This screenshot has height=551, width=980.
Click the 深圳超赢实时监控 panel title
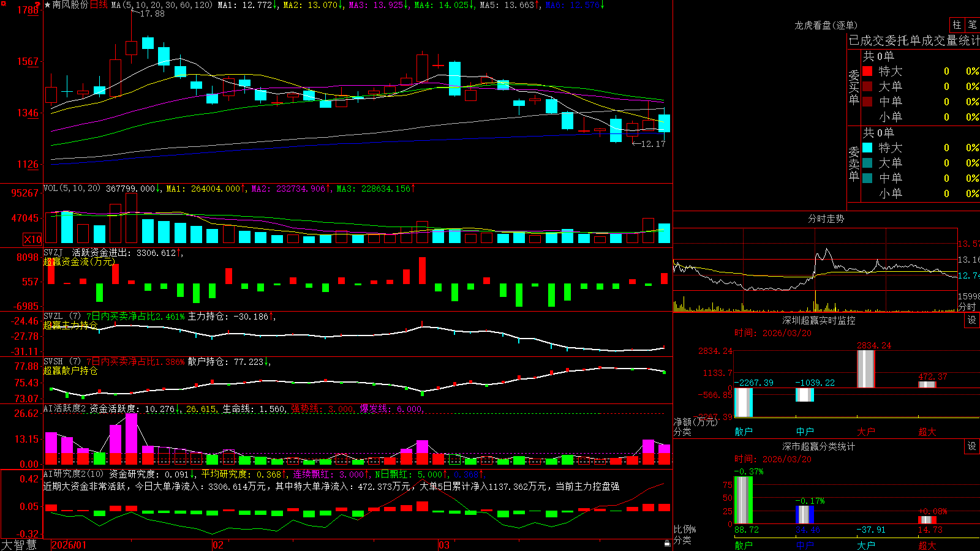[818, 320]
